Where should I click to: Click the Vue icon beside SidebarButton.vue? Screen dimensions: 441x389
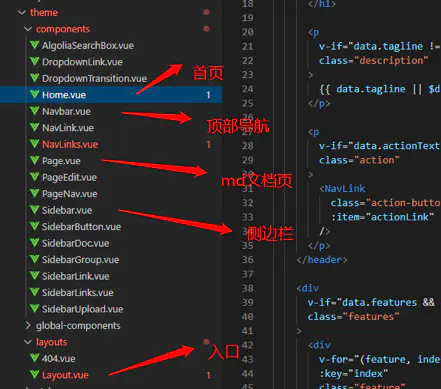34,226
